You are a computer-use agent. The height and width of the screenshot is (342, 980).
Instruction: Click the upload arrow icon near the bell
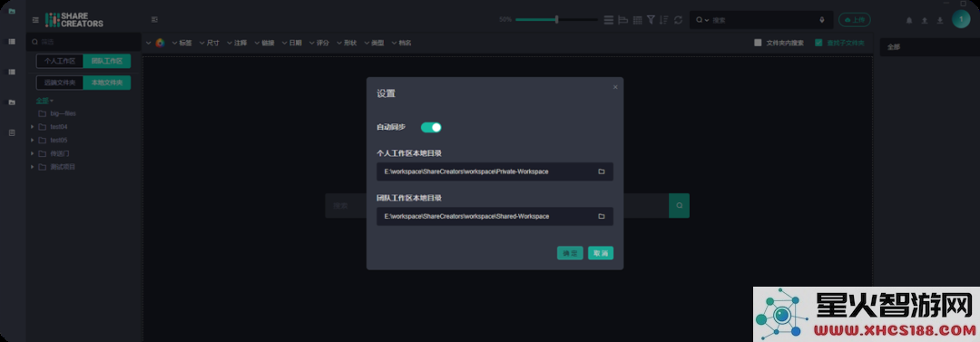(925, 20)
